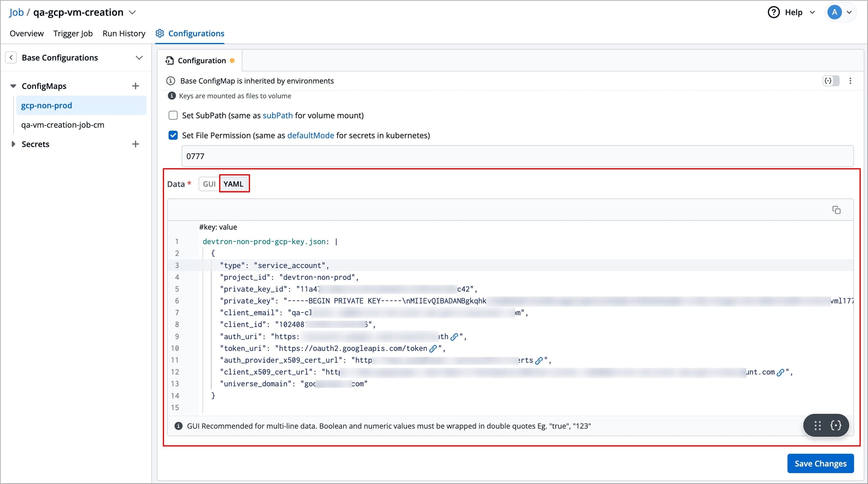Click the drag handle dots in floating widget

point(818,426)
